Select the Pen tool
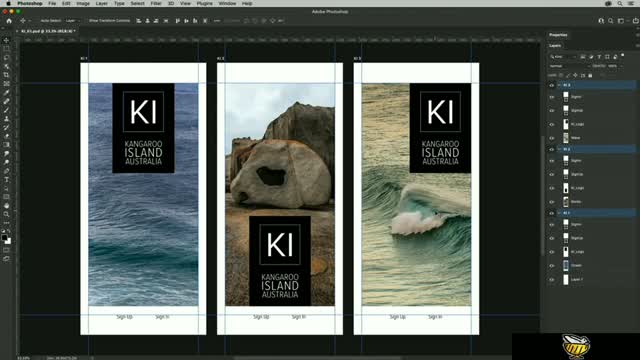This screenshot has height=360, width=640. (x=6, y=171)
